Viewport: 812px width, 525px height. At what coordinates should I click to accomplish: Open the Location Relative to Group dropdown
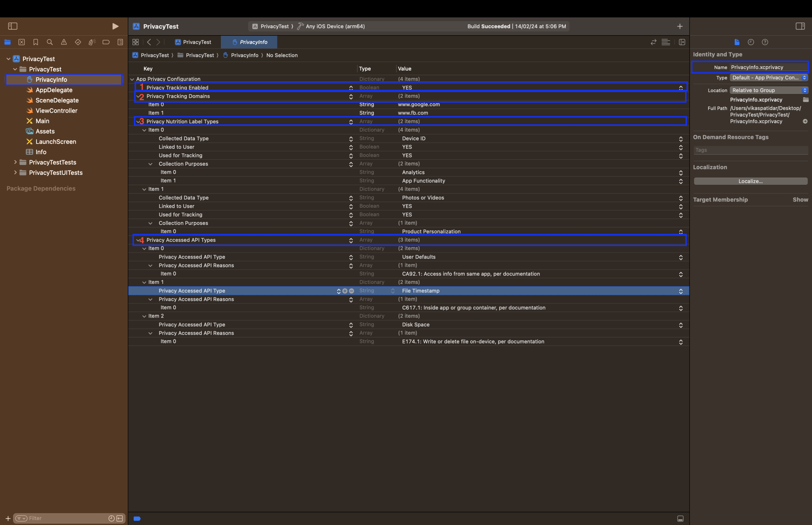click(768, 90)
